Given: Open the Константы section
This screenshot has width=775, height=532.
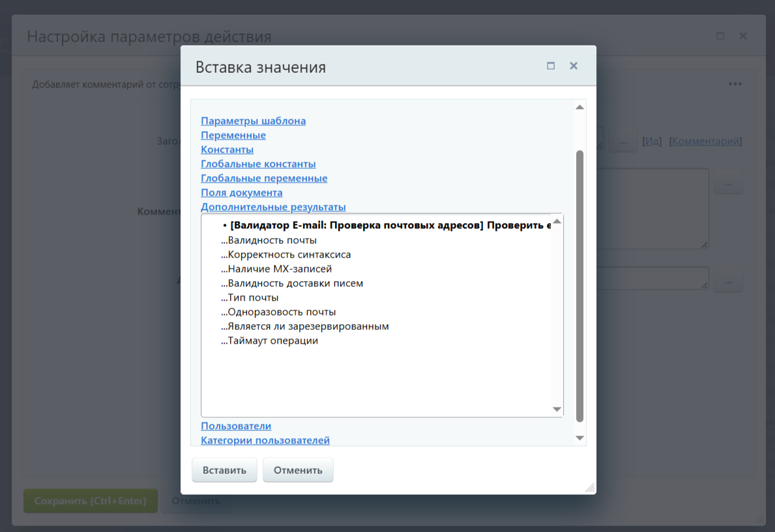Looking at the screenshot, I should point(227,150).
